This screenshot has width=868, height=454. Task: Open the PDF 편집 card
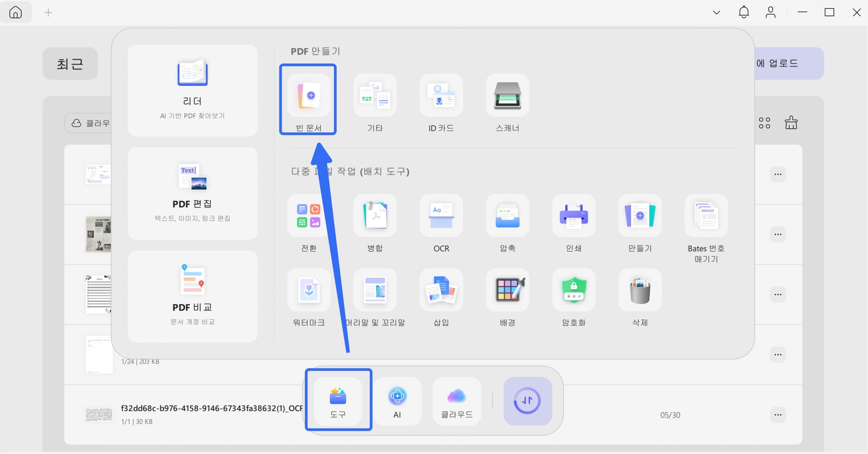pyautogui.click(x=193, y=193)
